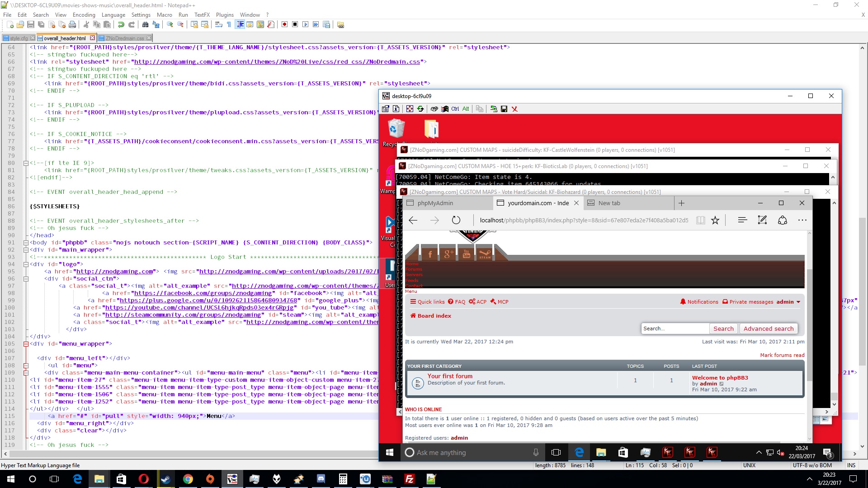Click the Find (binoculars) toolbar icon
This screenshot has height=488, width=868.
point(146,24)
